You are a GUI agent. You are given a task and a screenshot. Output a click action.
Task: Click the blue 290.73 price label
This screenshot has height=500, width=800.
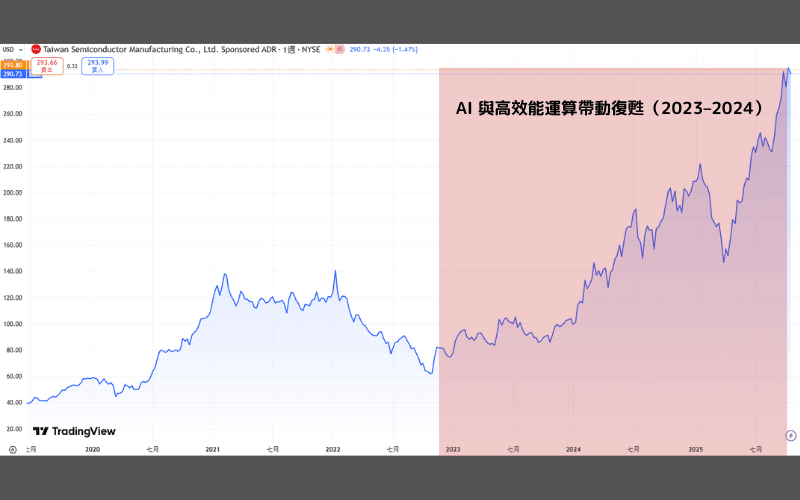tap(13, 74)
